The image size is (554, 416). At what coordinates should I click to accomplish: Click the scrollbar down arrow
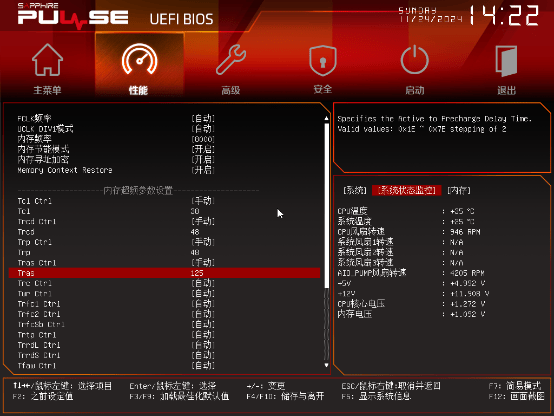[x=326, y=365]
